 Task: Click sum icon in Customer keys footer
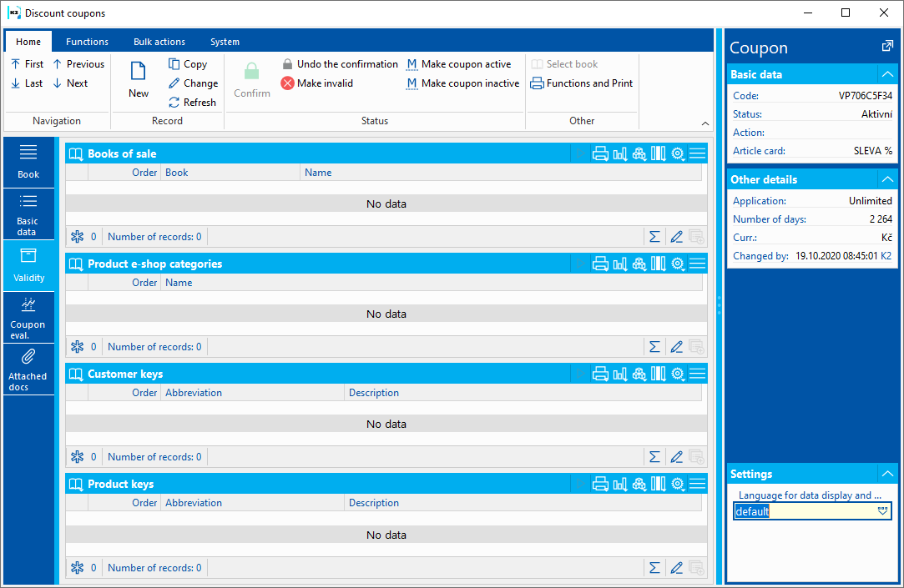click(x=654, y=457)
